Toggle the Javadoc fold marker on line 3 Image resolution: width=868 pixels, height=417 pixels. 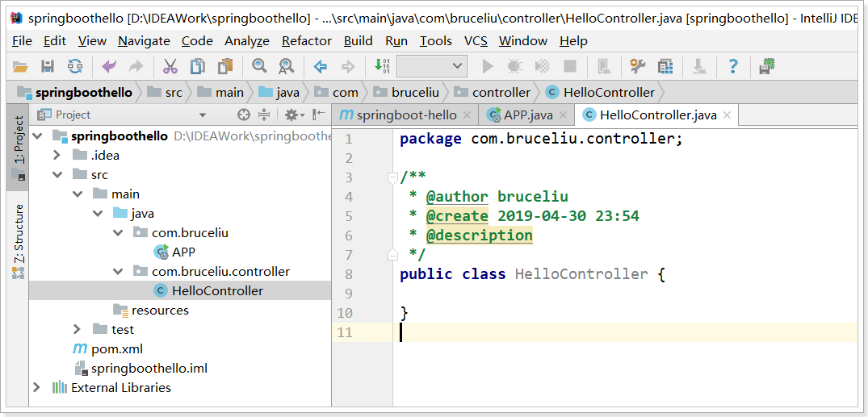point(392,177)
